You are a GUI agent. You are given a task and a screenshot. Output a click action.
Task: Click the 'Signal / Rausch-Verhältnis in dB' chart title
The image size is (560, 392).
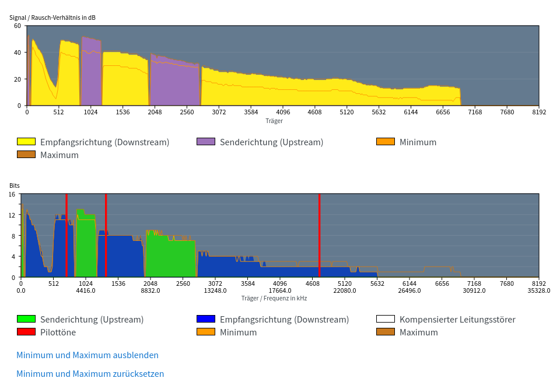click(52, 17)
